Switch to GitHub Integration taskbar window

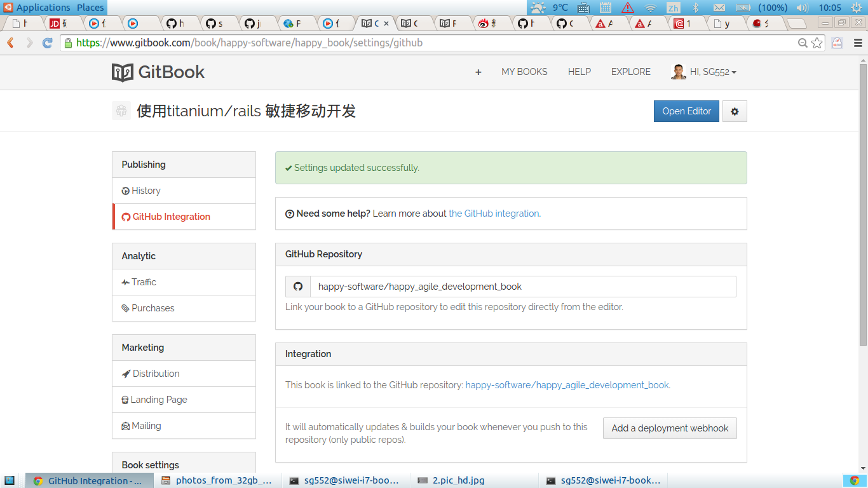pyautogui.click(x=90, y=480)
